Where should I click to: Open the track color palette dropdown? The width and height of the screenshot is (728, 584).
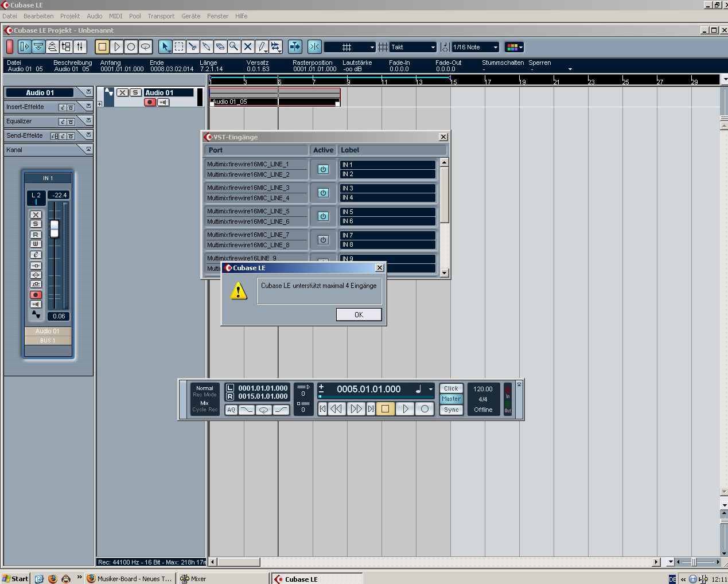click(x=514, y=47)
